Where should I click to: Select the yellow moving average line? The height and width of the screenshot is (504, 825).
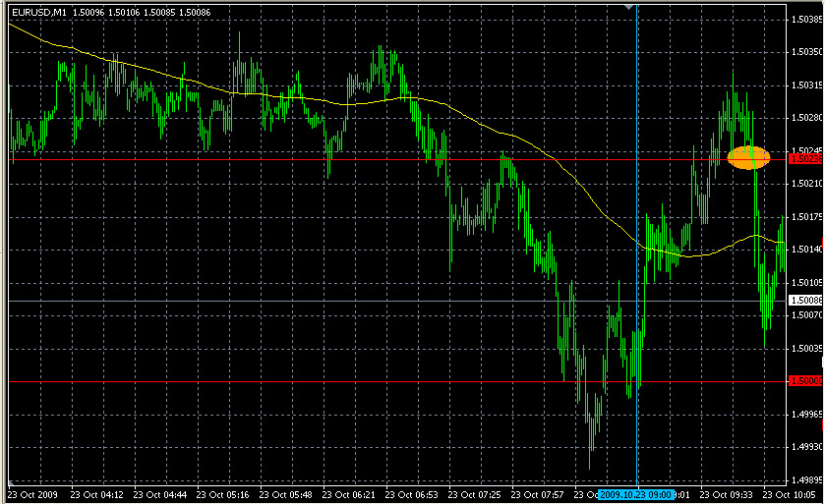pyautogui.click(x=295, y=97)
